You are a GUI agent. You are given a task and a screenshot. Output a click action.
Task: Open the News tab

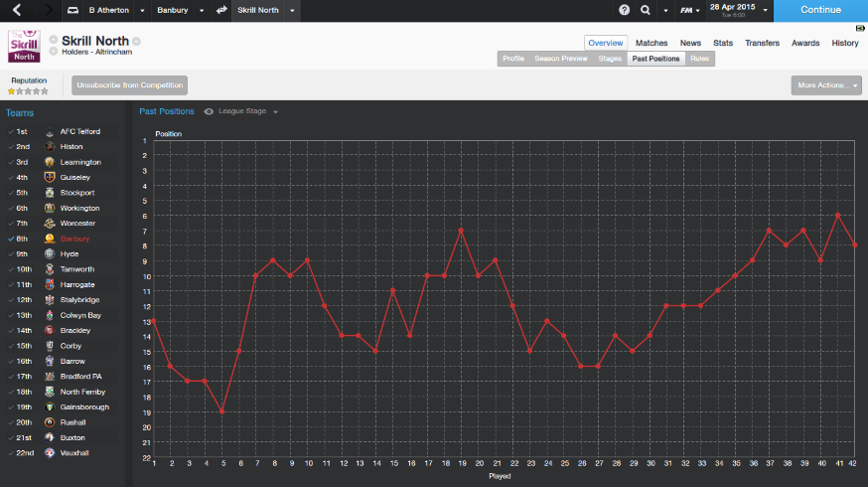690,43
